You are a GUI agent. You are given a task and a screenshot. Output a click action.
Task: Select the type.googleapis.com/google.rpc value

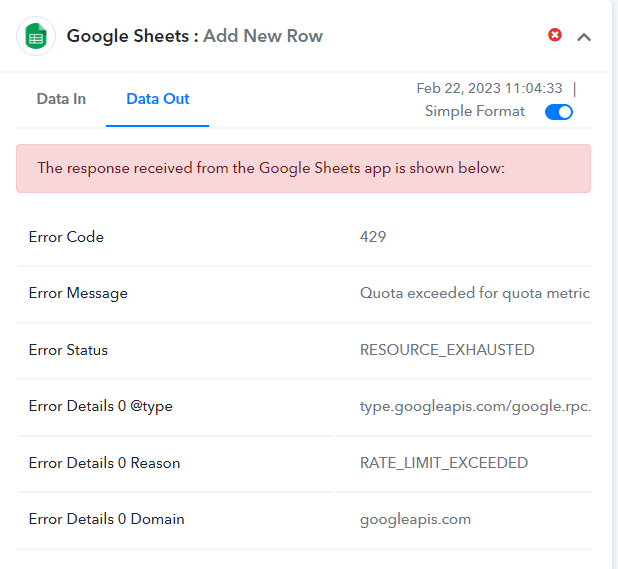[x=475, y=406]
